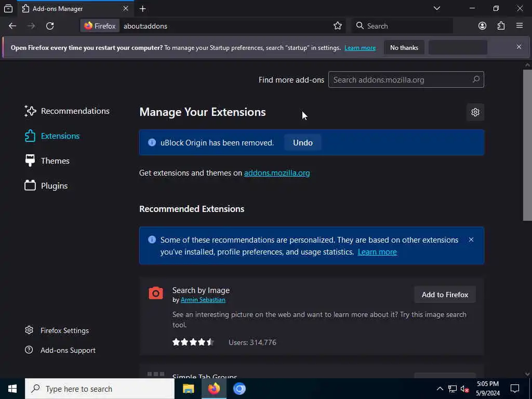Open the hamburger application menu
Screen dimensions: 532x399
pyautogui.click(x=520, y=26)
